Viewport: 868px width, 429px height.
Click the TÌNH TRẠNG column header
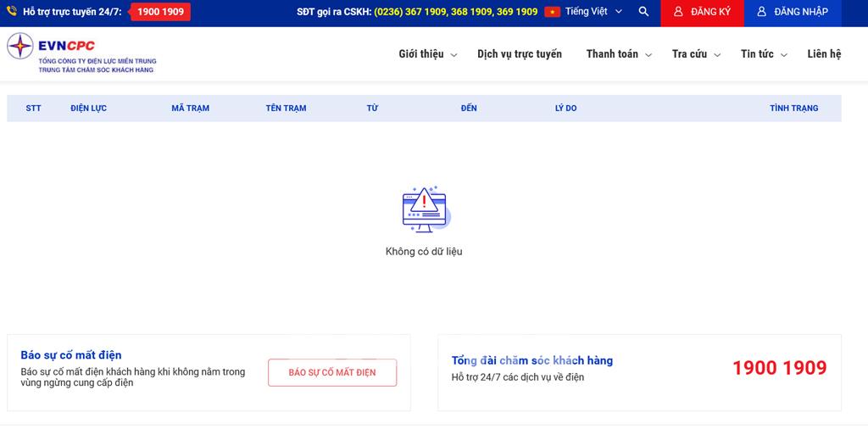(x=793, y=109)
